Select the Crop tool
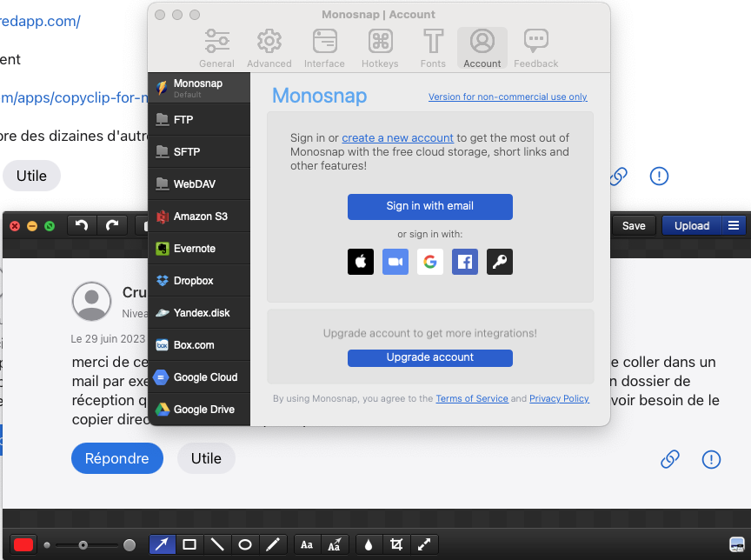This screenshot has height=560, width=751. tap(396, 544)
